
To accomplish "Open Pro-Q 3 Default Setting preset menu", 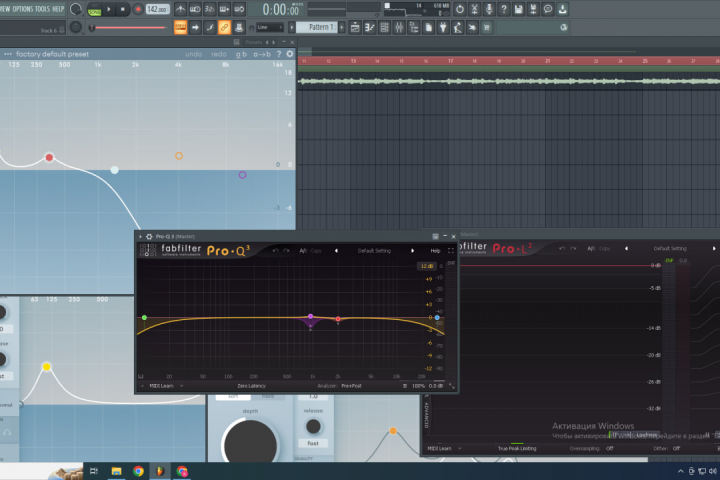I will coord(374,251).
